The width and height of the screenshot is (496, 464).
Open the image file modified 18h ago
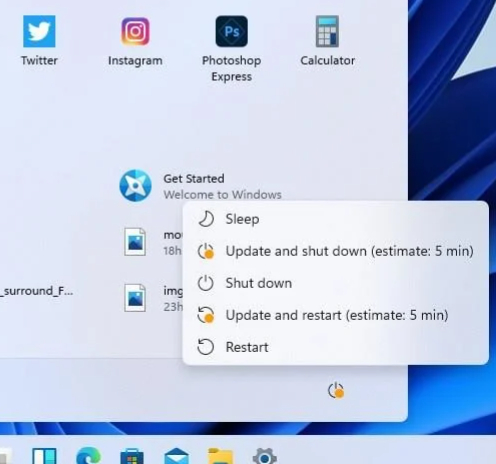pyautogui.click(x=153, y=242)
